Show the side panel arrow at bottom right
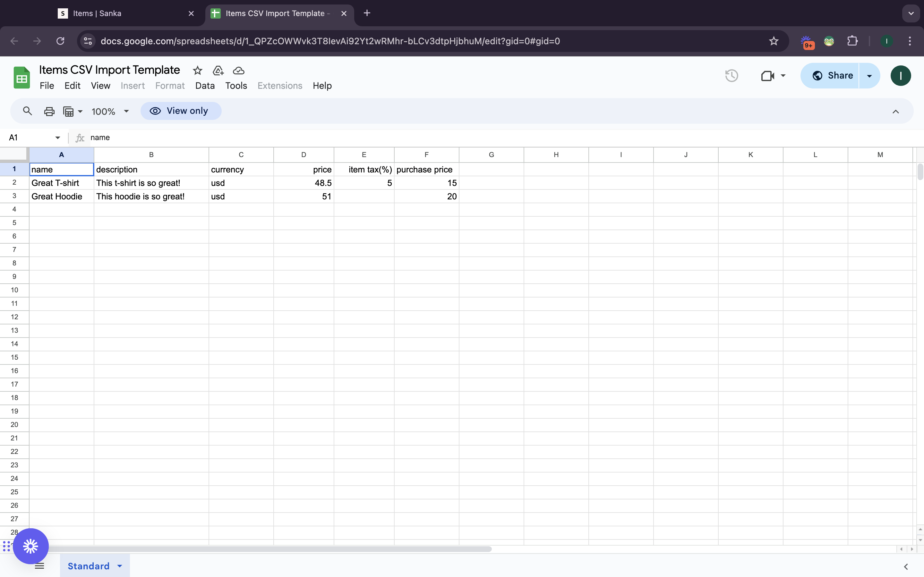924x577 pixels. (x=906, y=567)
